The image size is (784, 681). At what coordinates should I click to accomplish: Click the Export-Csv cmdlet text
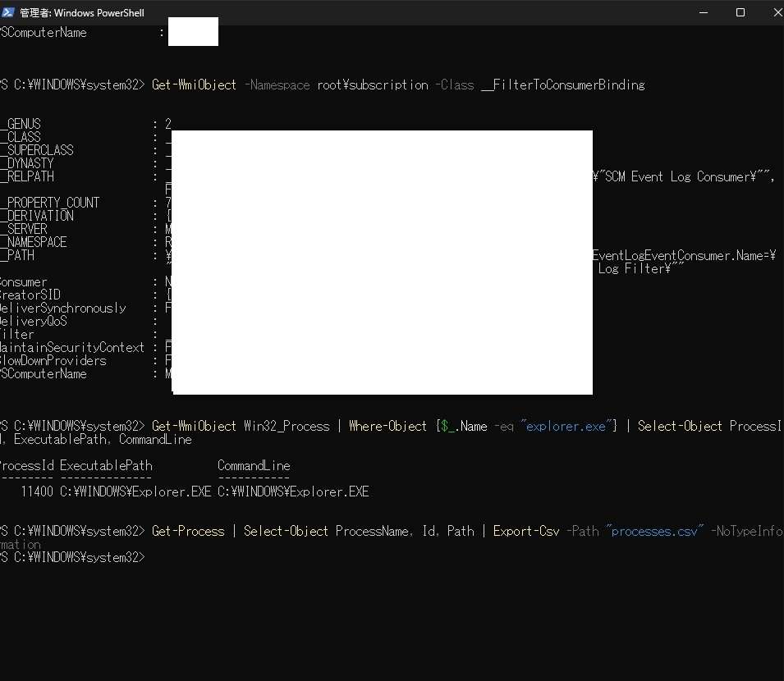tap(526, 531)
